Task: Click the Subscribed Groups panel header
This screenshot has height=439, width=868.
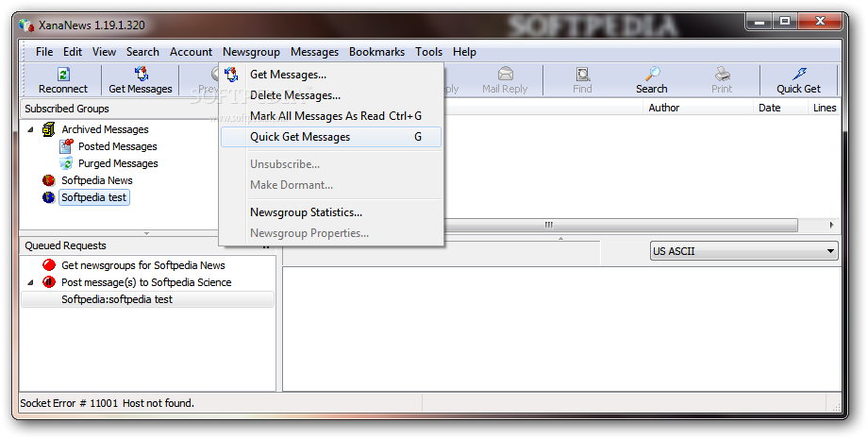Action: click(x=120, y=109)
